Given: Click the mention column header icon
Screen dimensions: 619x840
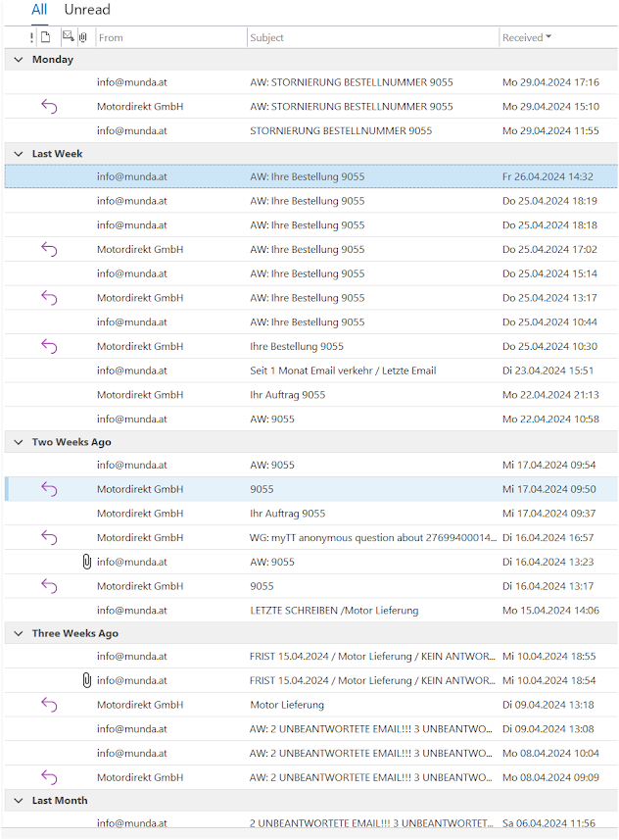Looking at the screenshot, I should pos(67,36).
